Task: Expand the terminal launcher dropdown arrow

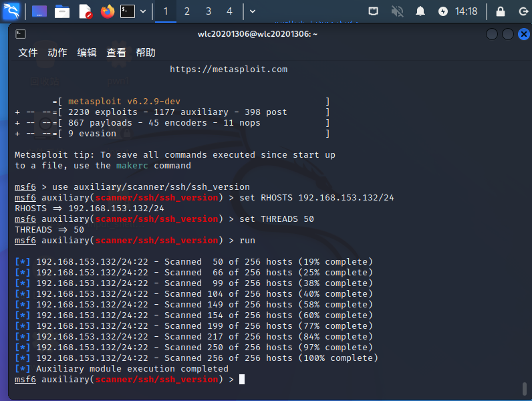Action: [143, 11]
